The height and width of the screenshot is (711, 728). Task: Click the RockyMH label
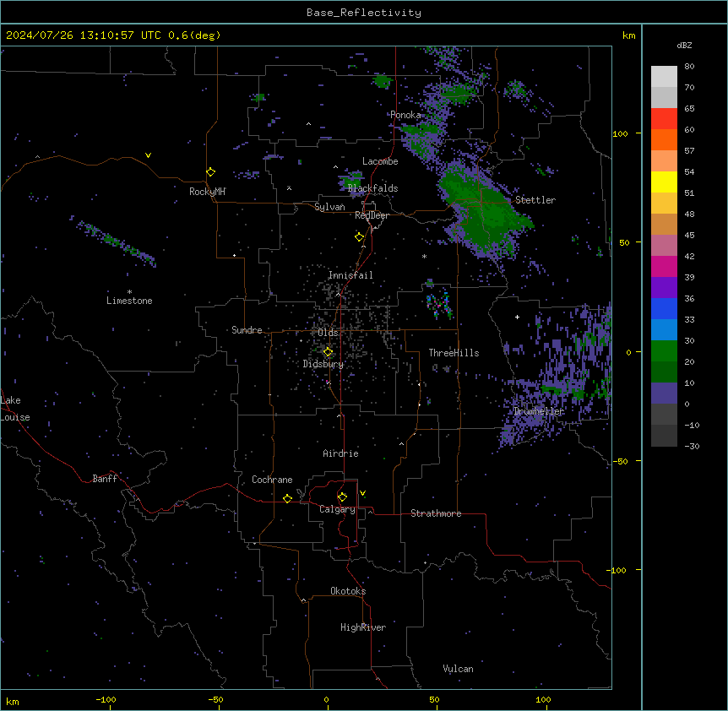click(208, 192)
